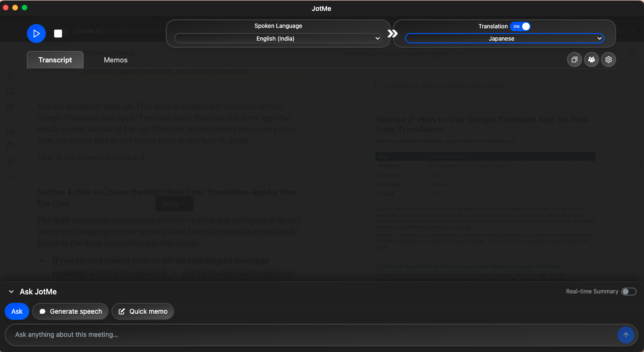
Task: Open the participants people icon
Action: (x=592, y=60)
